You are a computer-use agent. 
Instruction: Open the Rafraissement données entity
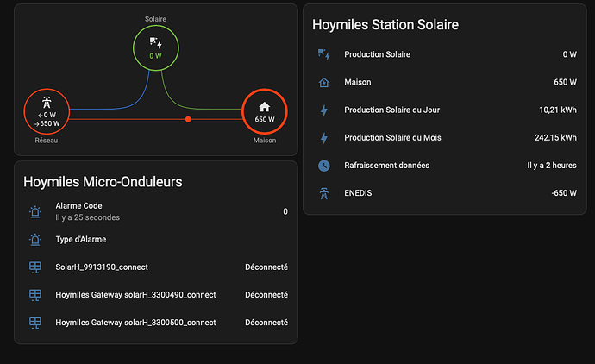pos(386,166)
